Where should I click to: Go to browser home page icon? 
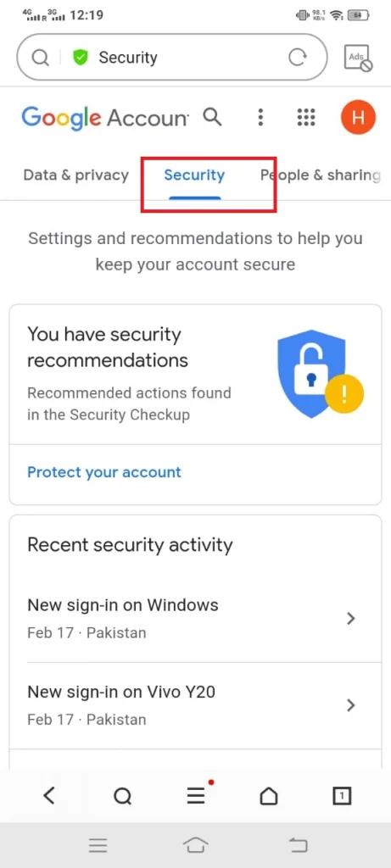coord(269,796)
